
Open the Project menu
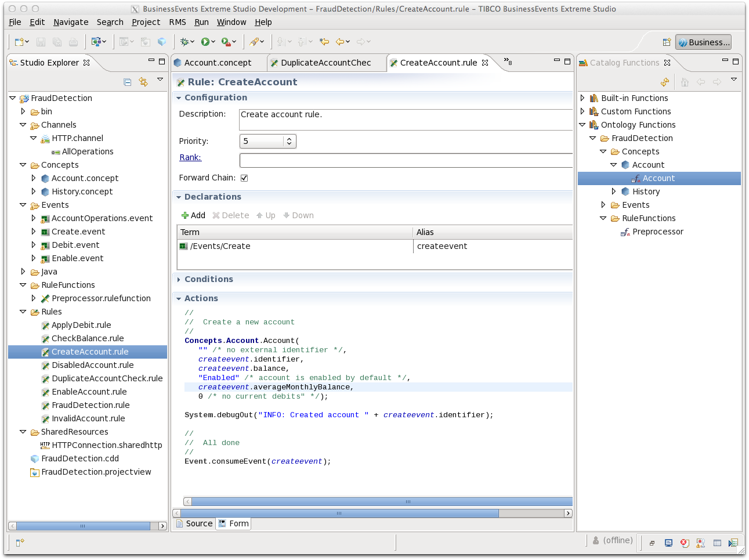point(146,22)
